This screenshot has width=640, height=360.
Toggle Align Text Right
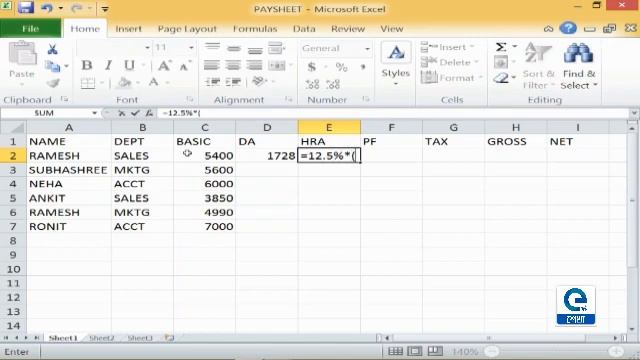coord(254,65)
